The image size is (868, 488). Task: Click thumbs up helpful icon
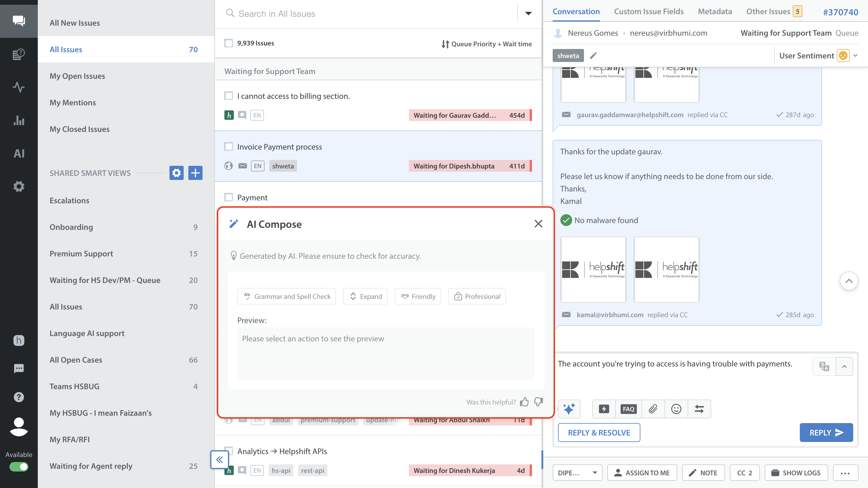(524, 402)
